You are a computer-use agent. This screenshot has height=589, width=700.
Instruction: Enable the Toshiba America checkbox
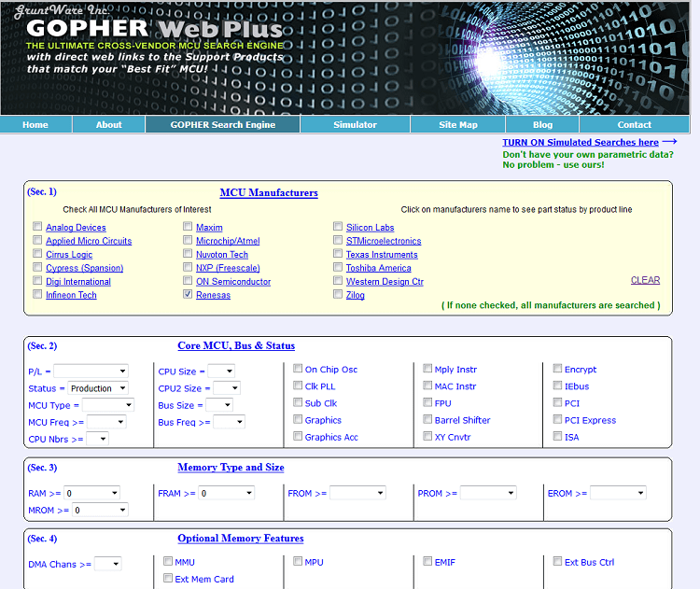338,267
